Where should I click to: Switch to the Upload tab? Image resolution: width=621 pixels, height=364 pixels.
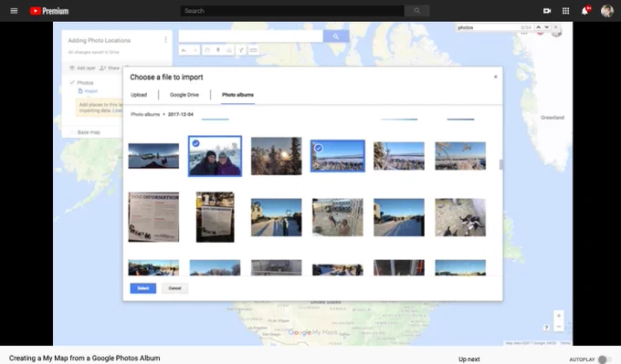[139, 95]
